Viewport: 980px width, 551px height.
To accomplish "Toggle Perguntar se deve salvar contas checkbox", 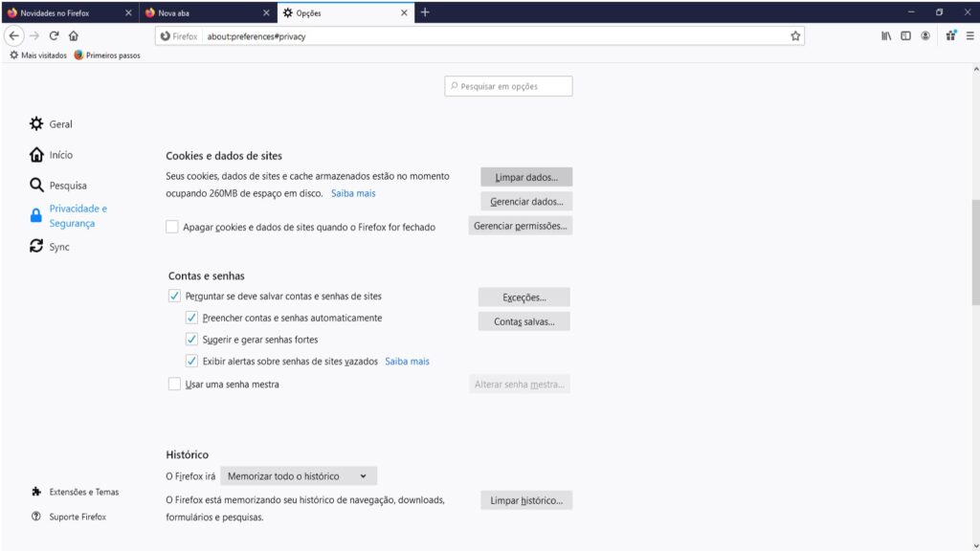I will 174,297.
